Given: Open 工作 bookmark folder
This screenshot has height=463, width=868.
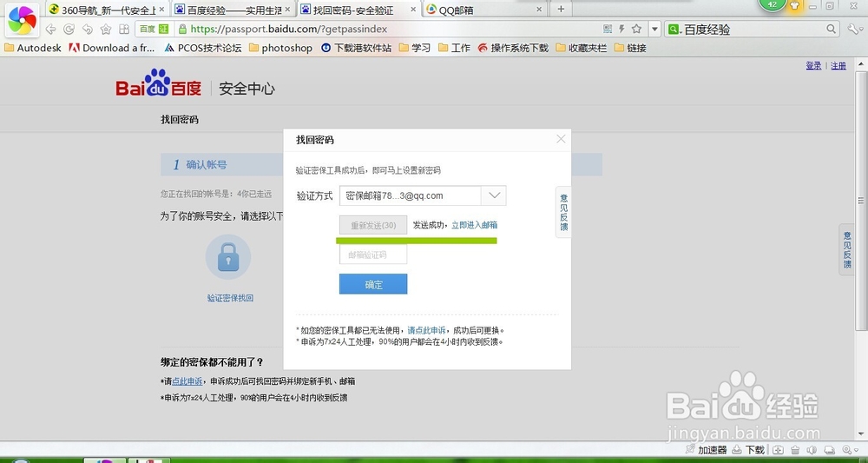Looking at the screenshot, I should click(454, 48).
